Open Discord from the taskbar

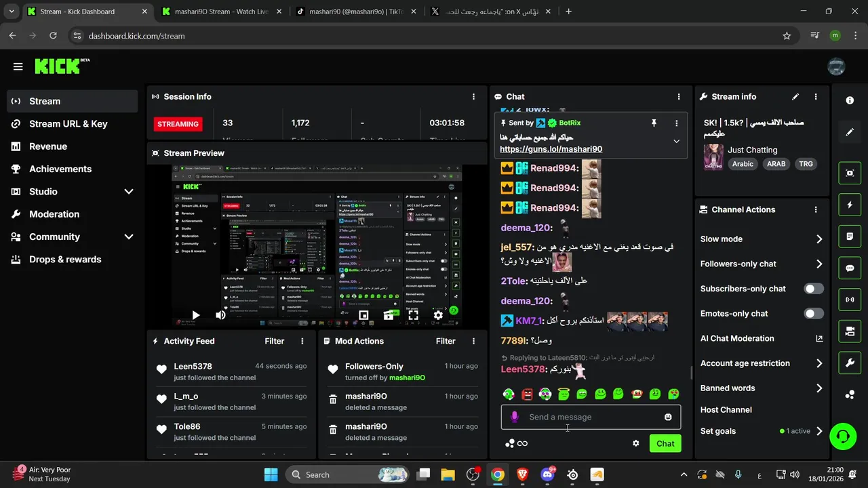(547, 474)
